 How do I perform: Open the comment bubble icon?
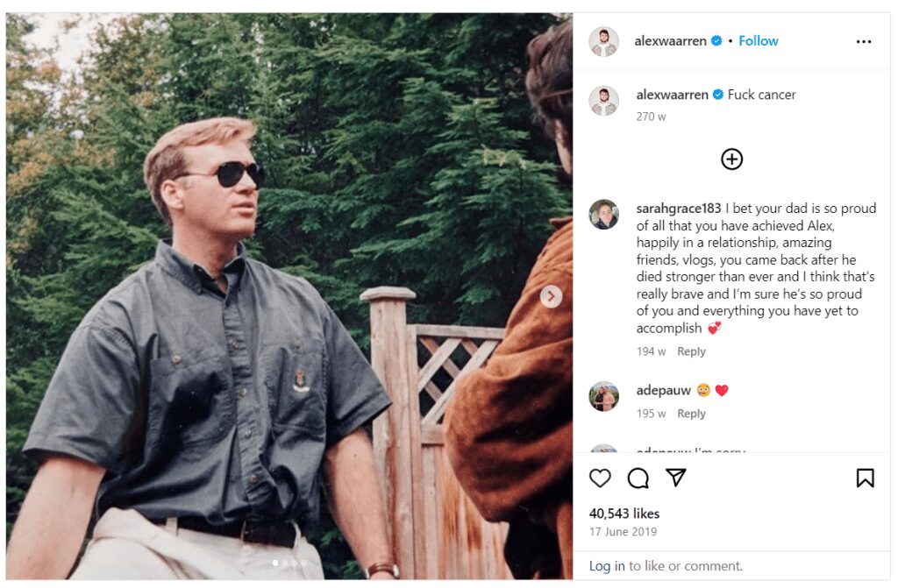pyautogui.click(x=638, y=478)
